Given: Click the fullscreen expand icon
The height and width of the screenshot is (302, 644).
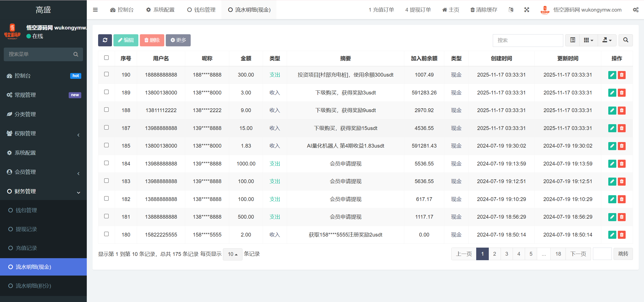Looking at the screenshot, I should [x=527, y=10].
